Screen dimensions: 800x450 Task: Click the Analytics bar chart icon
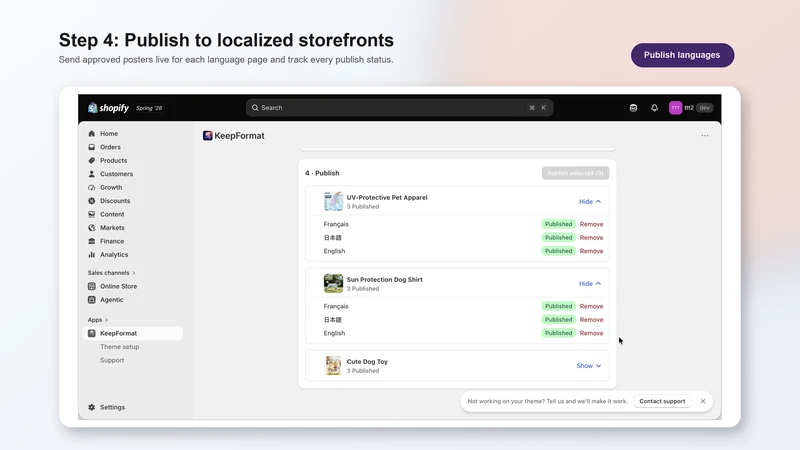pos(92,255)
